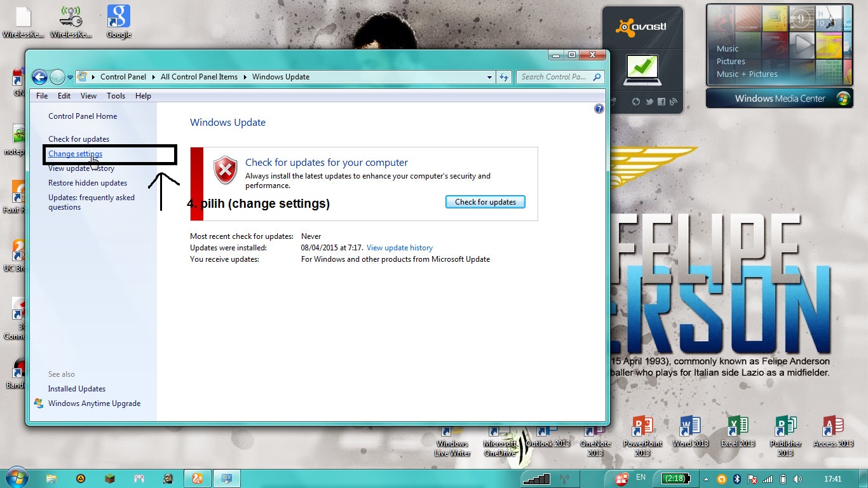
Task: Go back with the blue Back arrow
Action: (39, 77)
